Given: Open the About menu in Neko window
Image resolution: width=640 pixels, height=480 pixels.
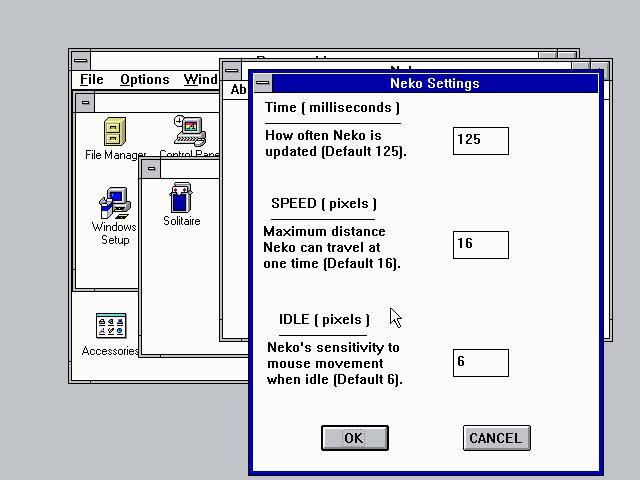Looking at the screenshot, I should pyautogui.click(x=238, y=89).
